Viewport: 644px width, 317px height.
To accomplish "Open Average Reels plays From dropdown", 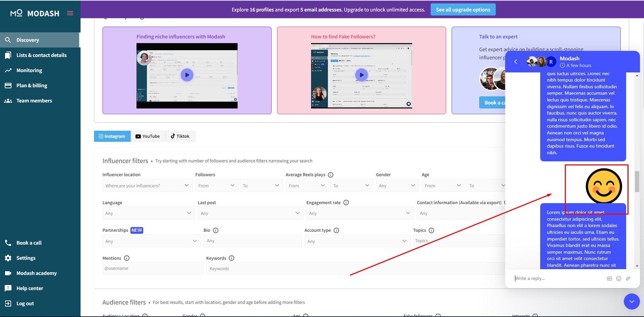I will tap(307, 186).
